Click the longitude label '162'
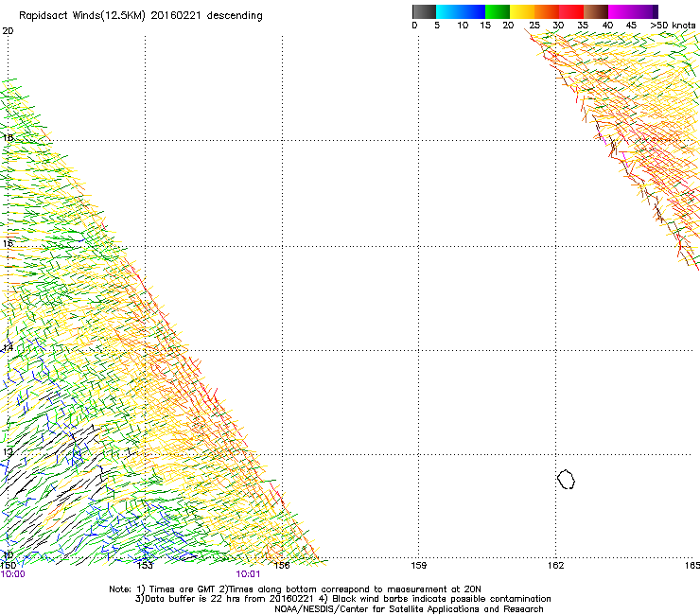This screenshot has width=700, height=615. 555,566
